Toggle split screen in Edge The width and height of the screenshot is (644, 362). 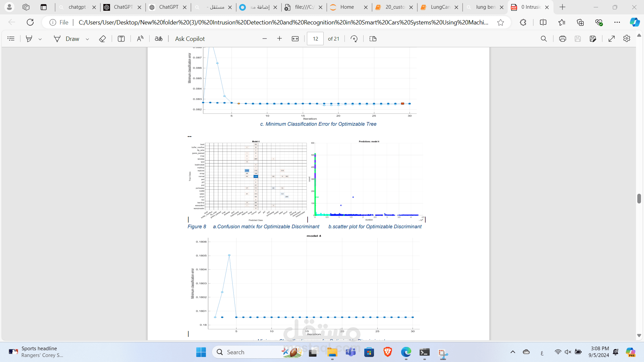tap(543, 22)
